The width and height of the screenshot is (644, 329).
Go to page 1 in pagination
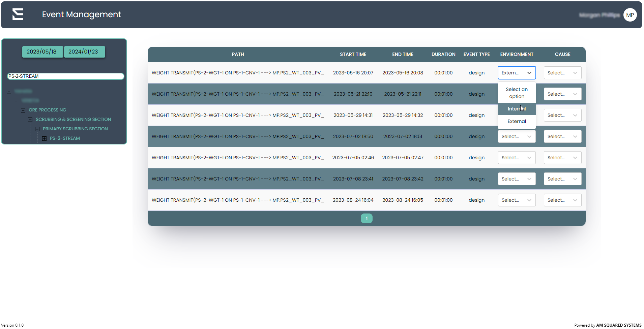[366, 219]
